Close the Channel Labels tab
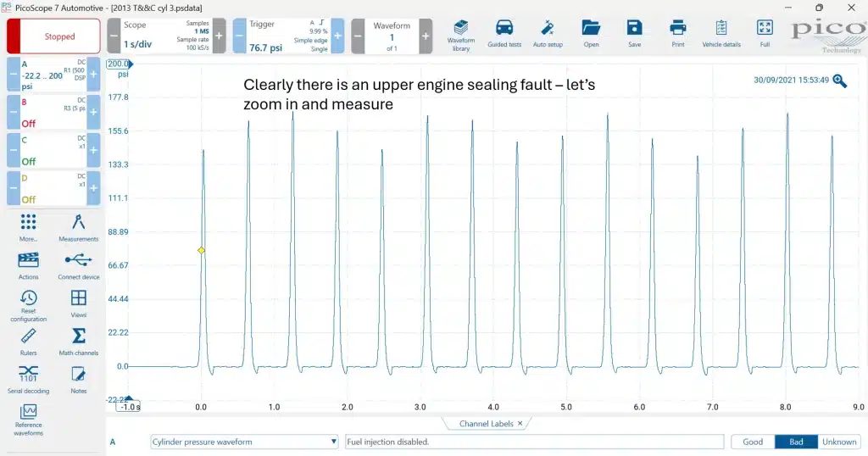This screenshot has width=868, height=456. pos(520,423)
